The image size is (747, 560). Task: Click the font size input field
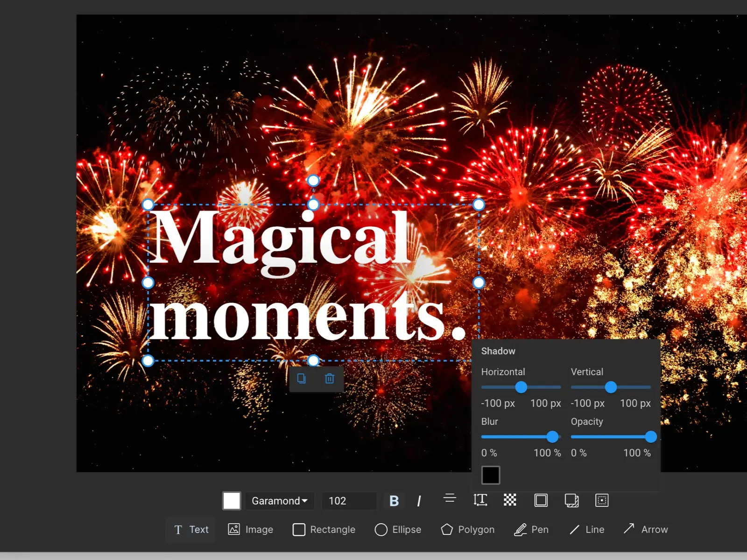pyautogui.click(x=349, y=501)
